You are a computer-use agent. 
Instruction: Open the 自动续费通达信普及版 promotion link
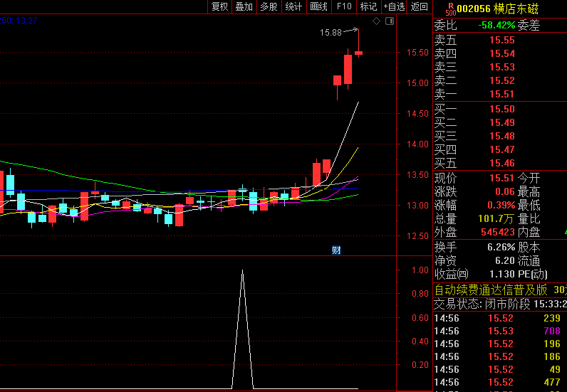point(491,290)
